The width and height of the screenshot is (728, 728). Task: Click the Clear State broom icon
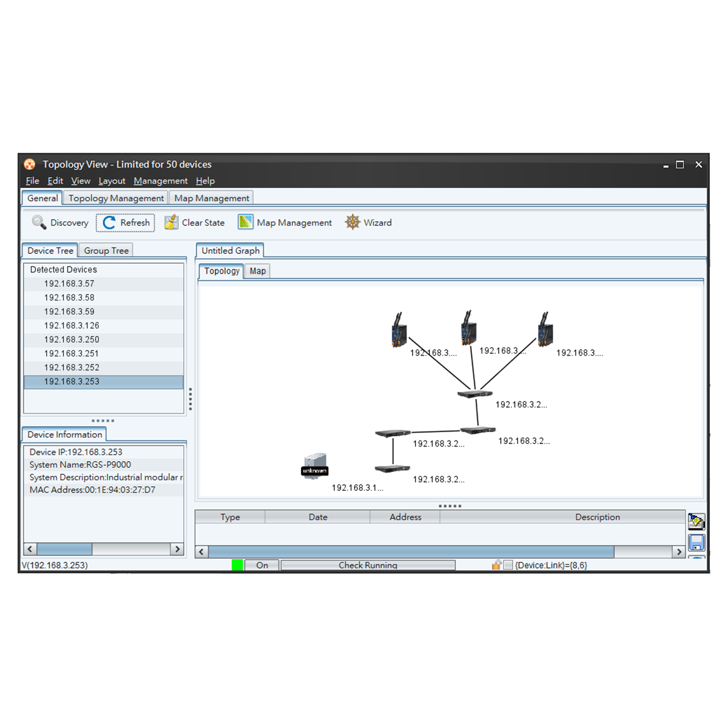pyautogui.click(x=172, y=223)
